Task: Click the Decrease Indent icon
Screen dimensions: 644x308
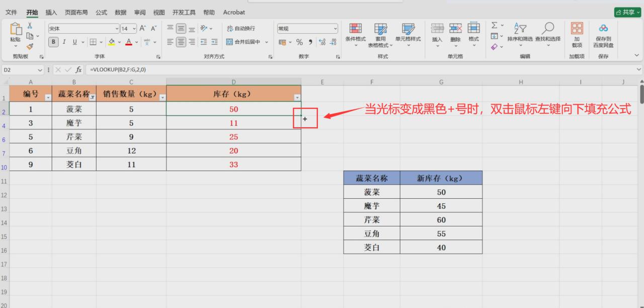Action: pos(204,42)
